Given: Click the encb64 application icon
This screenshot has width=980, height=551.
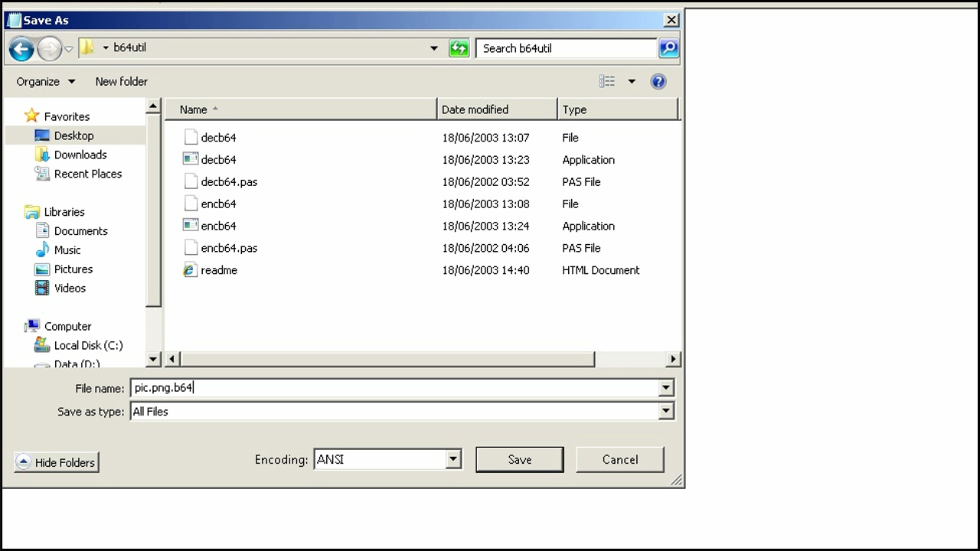Looking at the screenshot, I should (x=190, y=226).
